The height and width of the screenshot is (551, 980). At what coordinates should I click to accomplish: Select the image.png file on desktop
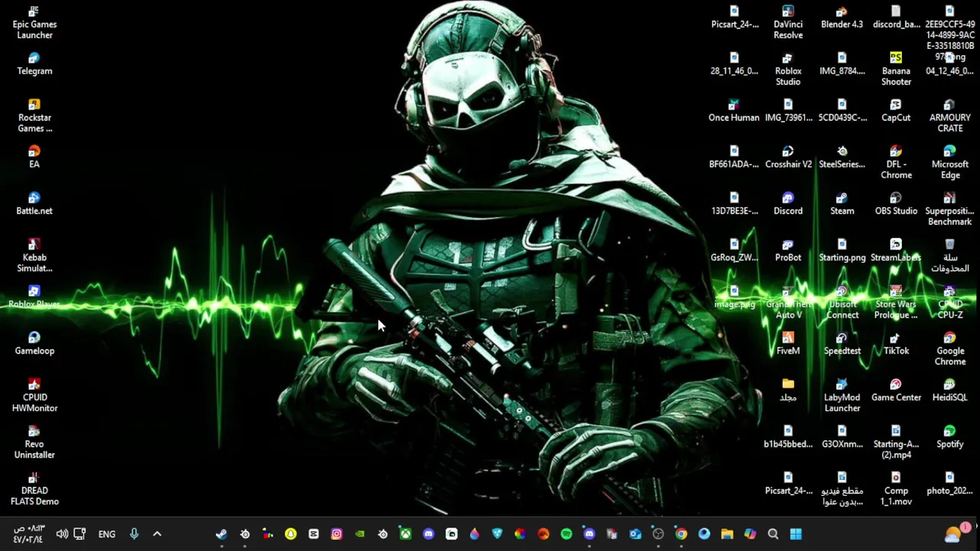(734, 298)
